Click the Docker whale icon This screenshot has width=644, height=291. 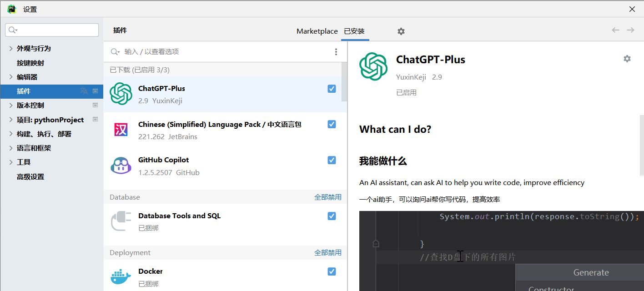point(121,276)
